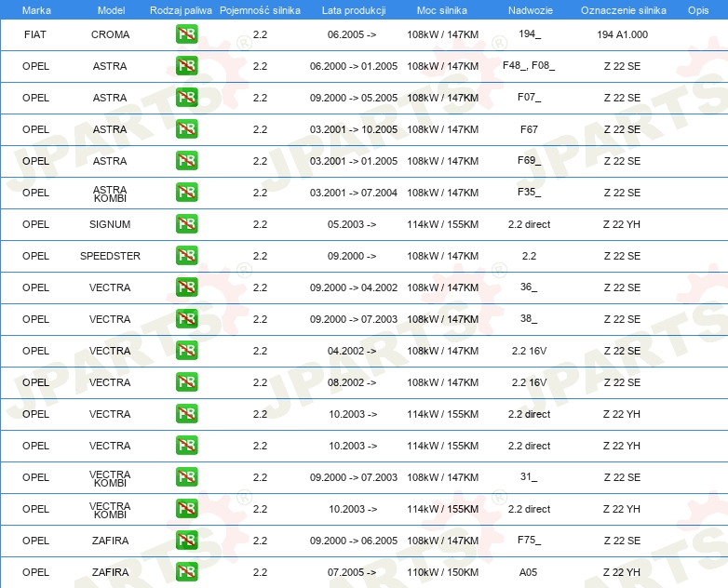The width and height of the screenshot is (728, 588).
Task: Click body code F35_
Action: tap(529, 193)
